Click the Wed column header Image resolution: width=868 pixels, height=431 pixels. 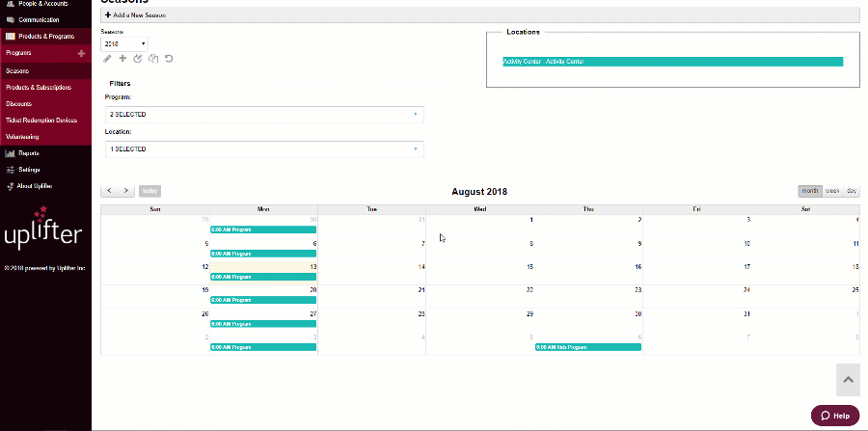coord(480,209)
